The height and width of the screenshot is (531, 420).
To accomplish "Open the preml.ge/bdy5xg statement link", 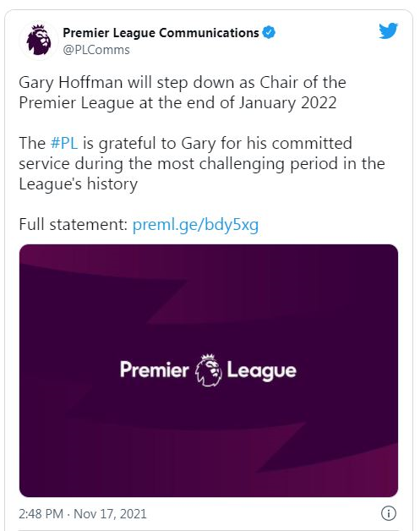I will pos(195,225).
